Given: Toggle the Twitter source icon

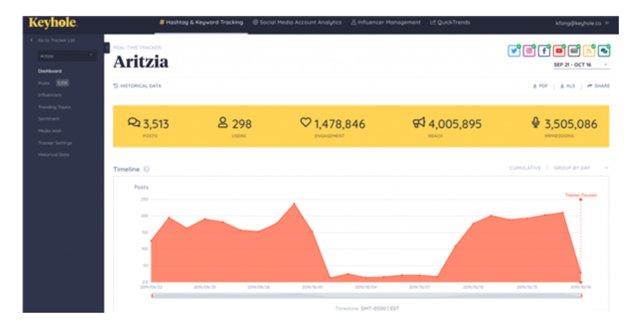Looking at the screenshot, I should [x=513, y=50].
